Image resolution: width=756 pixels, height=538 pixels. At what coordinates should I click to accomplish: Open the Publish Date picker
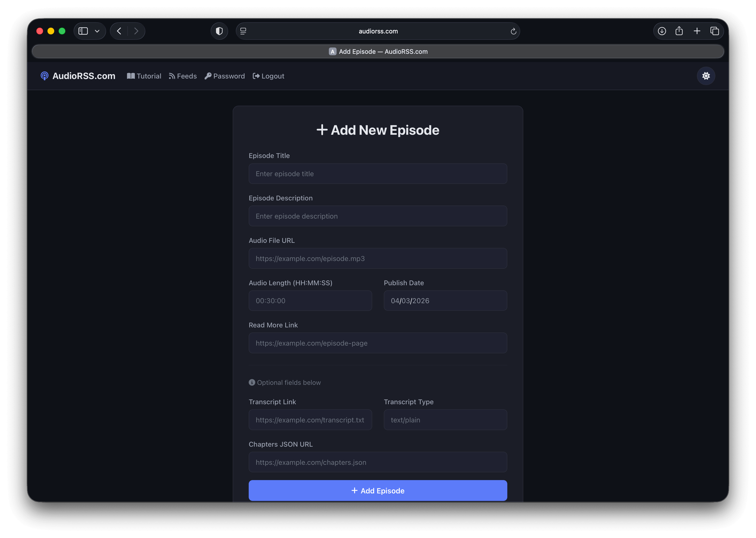(445, 301)
